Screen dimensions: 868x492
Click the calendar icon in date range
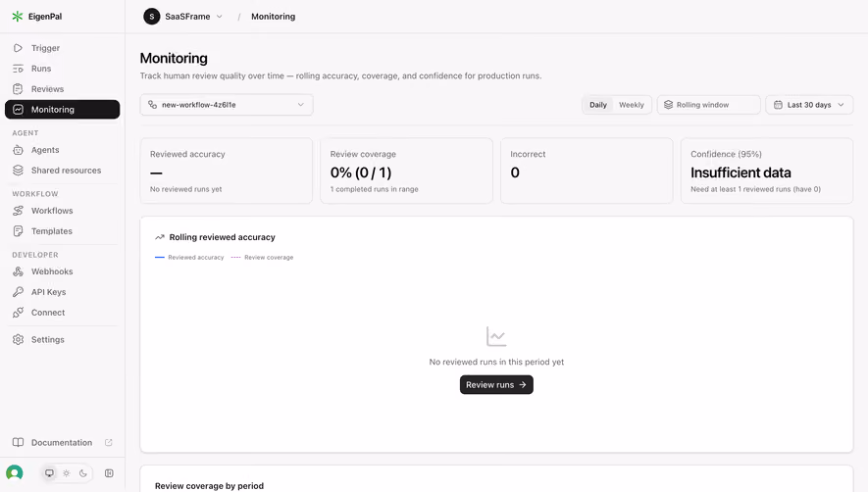[x=778, y=105]
